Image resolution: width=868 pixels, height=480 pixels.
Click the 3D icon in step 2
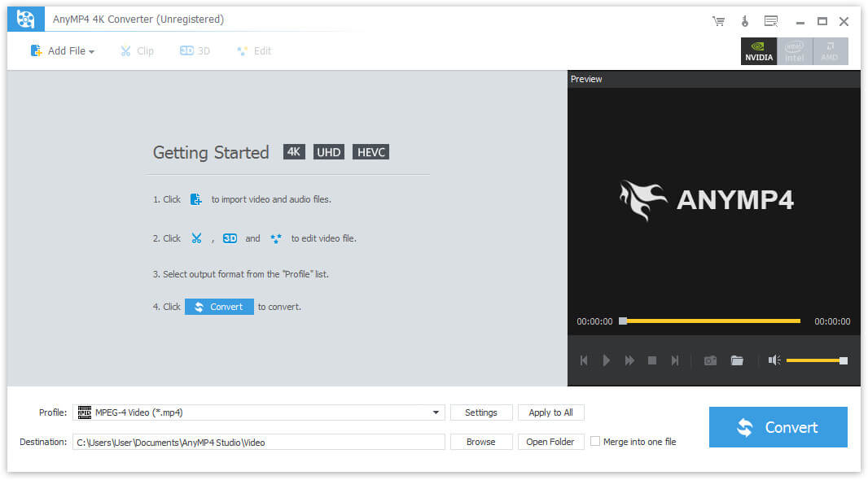pos(230,238)
